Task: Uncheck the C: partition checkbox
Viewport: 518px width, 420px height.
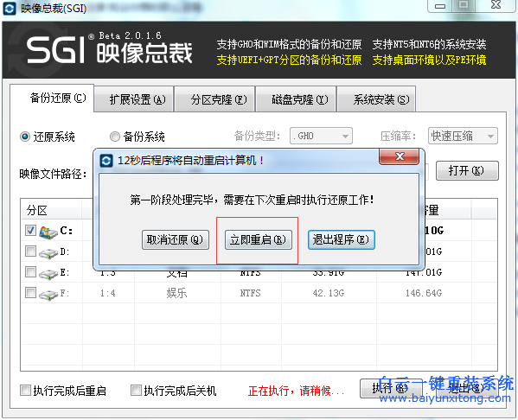Action: click(x=31, y=231)
